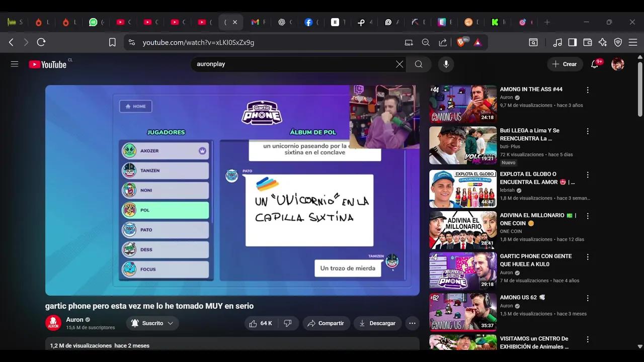The width and height of the screenshot is (644, 362).
Task: Open the account avatar menu
Action: click(618, 64)
